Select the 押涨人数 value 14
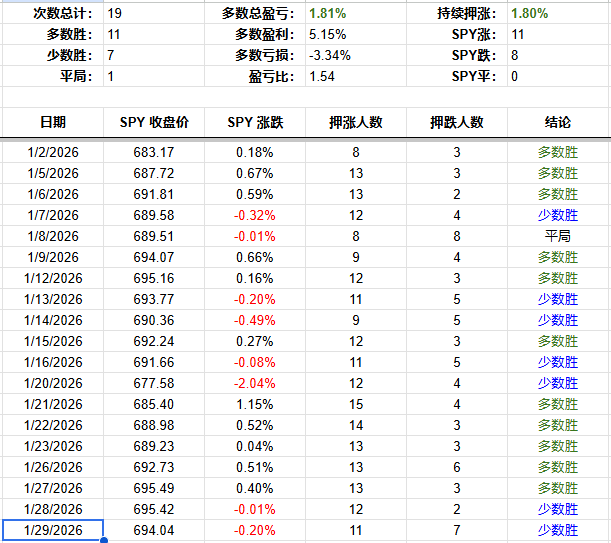The image size is (611, 543). [x=356, y=425]
